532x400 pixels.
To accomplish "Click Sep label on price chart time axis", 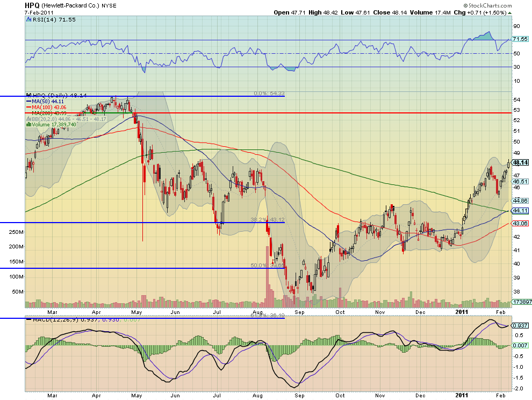I will click(300, 312).
